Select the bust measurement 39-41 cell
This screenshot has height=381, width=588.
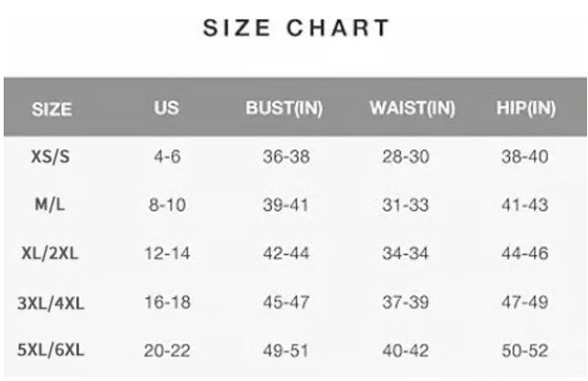click(x=286, y=205)
